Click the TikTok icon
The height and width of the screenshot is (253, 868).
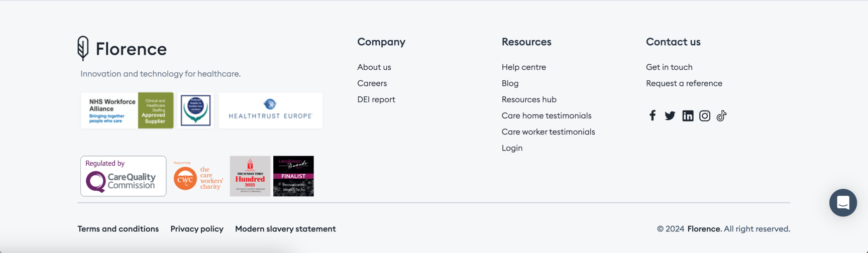721,116
